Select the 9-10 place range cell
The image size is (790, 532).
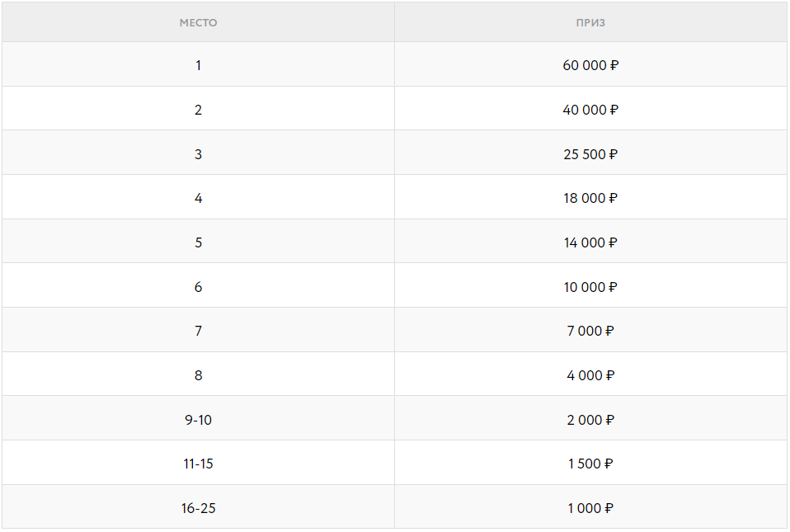pos(198,420)
